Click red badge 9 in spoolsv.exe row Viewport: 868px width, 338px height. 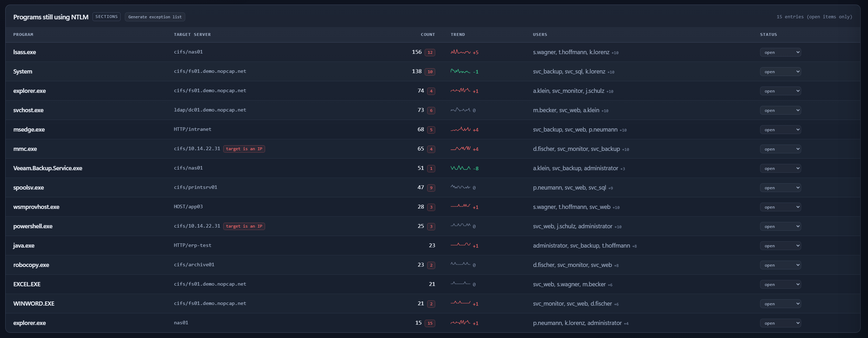tap(431, 188)
